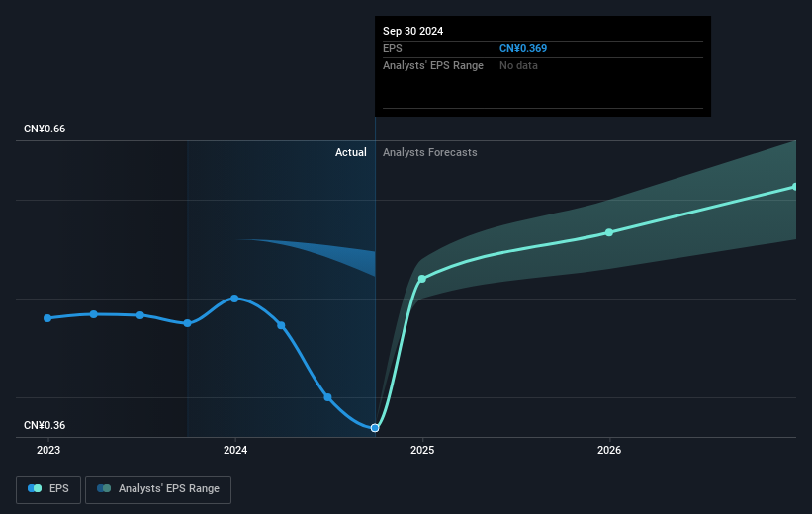Viewport: 812px width, 514px height.
Task: Toggle the EPS legend button
Action: [48, 489]
